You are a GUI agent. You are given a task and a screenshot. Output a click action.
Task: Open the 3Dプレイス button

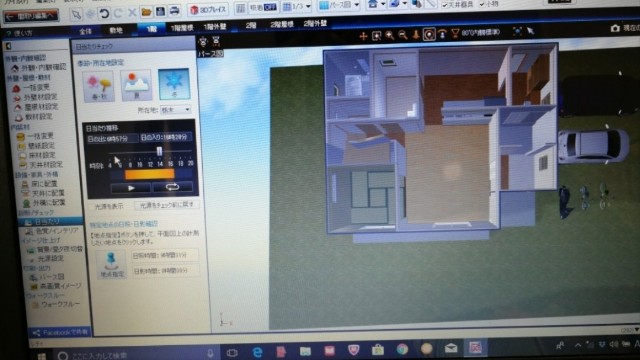click(208, 9)
